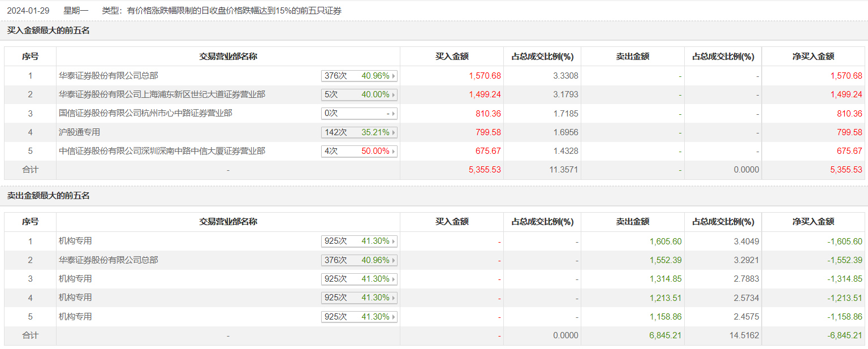Select the 799.58 value under 买入金额
This screenshot has width=868, height=349.
[489, 132]
